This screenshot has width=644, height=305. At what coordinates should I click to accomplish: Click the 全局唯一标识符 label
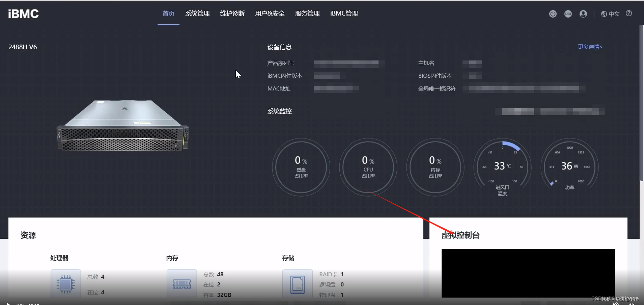(x=437, y=89)
